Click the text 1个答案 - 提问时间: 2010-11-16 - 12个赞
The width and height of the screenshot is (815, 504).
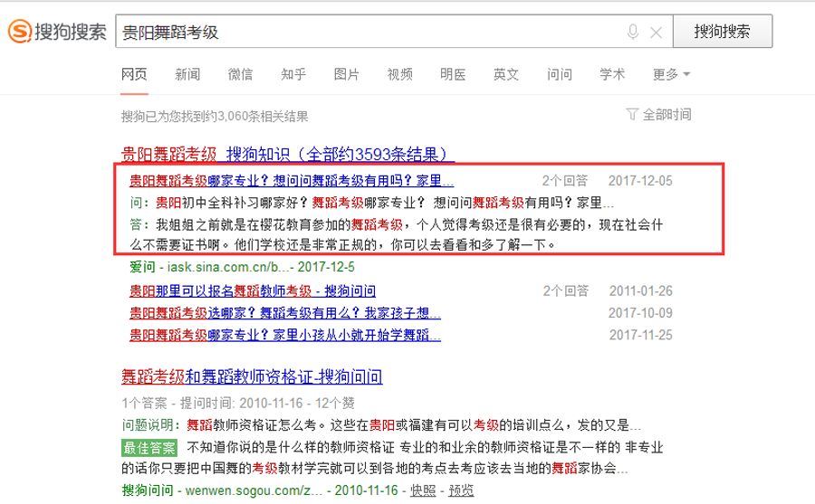click(x=238, y=404)
